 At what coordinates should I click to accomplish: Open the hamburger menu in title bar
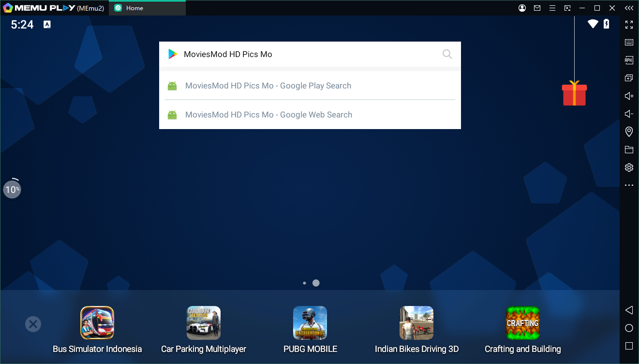(x=552, y=8)
